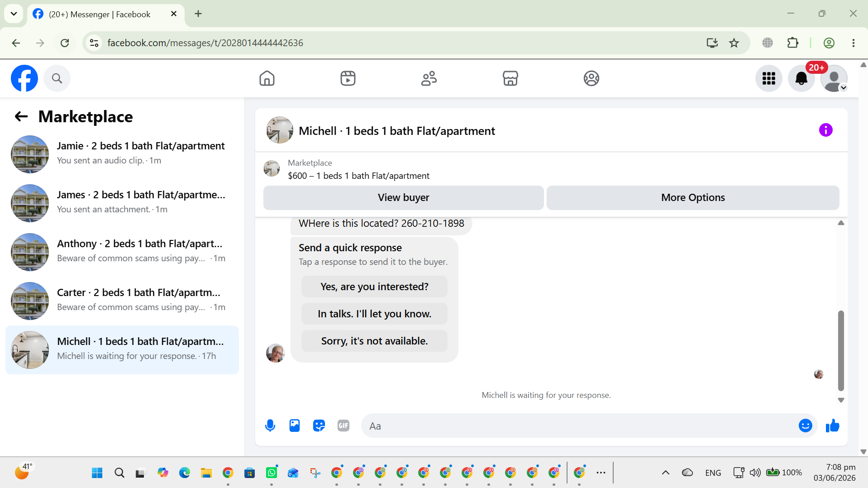This screenshot has height=488, width=868.
Task: Open volume control in tray
Action: pos(755,473)
